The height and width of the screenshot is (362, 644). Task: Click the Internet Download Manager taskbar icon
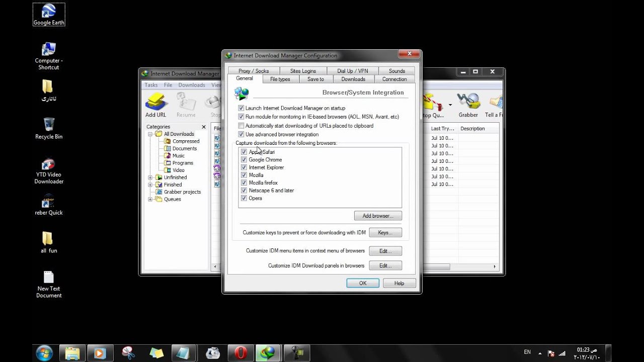[x=269, y=353]
